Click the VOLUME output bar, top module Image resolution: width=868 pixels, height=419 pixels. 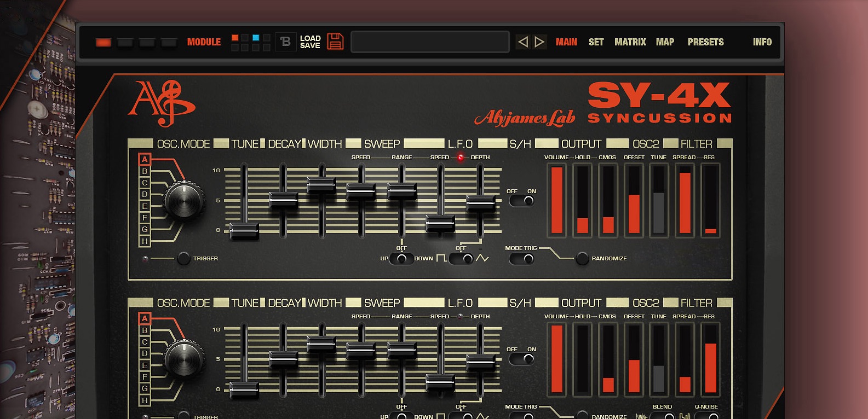(557, 200)
